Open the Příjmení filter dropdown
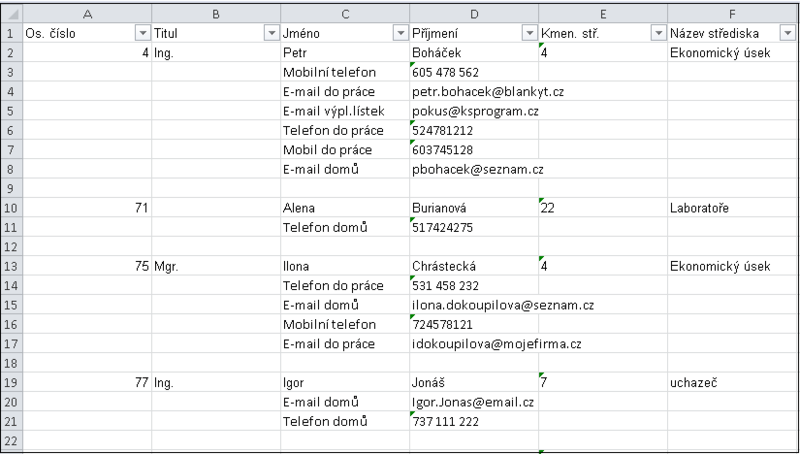 530,33
